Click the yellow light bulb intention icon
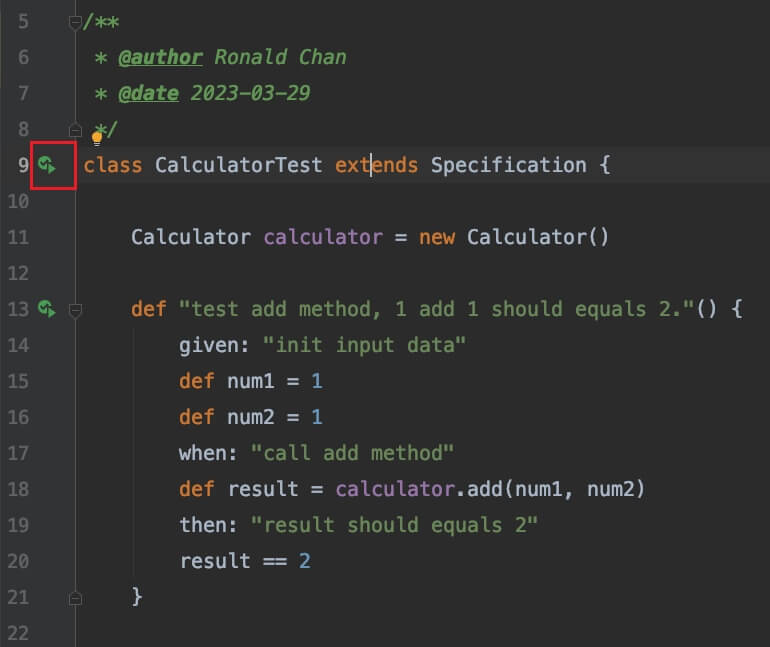The image size is (770, 647). coord(98,139)
